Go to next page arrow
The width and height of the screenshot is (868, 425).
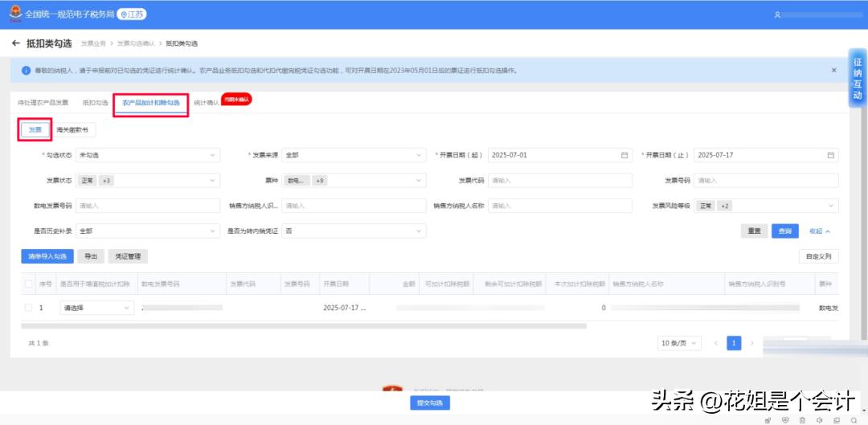click(x=751, y=343)
